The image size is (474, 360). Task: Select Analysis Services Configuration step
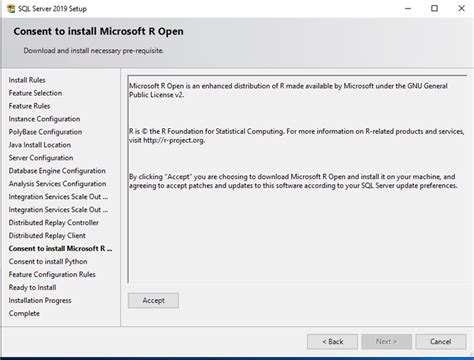57,184
